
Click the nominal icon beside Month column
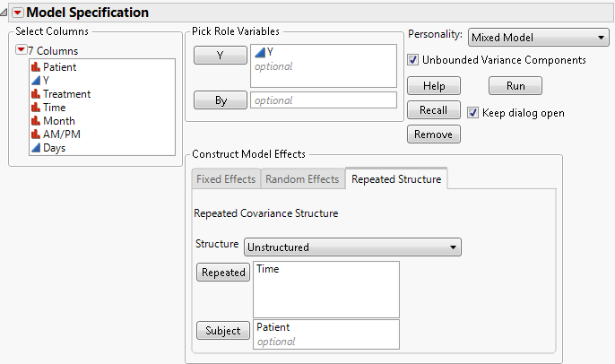(x=36, y=121)
